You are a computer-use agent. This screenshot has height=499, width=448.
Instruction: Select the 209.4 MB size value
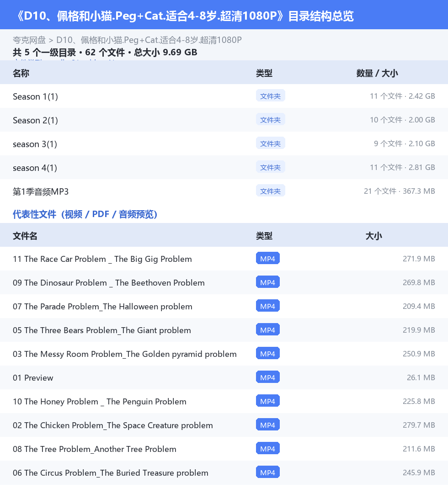click(x=419, y=306)
